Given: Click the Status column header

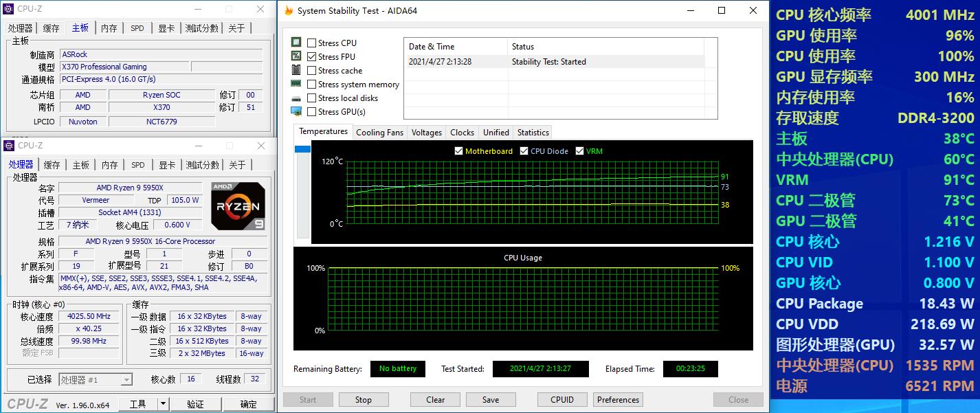Looking at the screenshot, I should click(x=606, y=47).
